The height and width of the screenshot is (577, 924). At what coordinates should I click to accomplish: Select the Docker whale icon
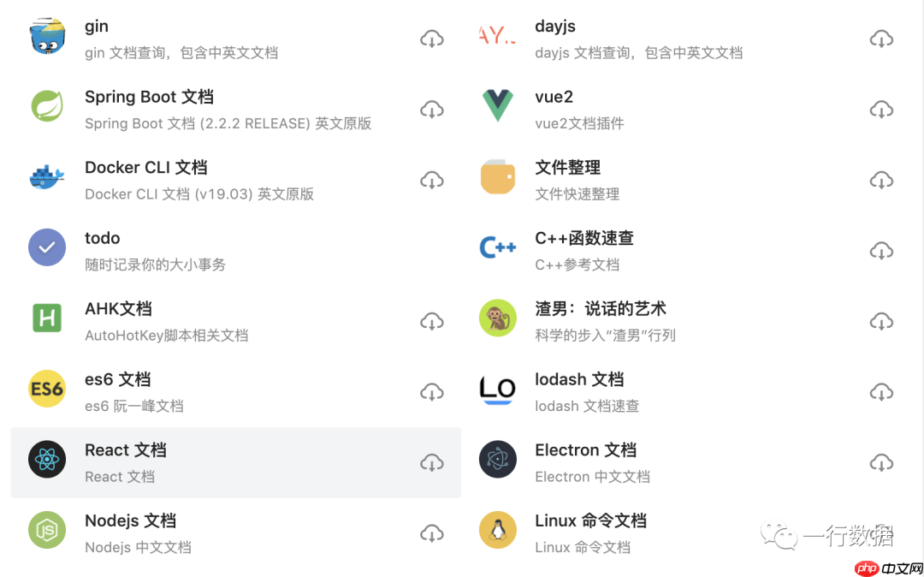(47, 179)
